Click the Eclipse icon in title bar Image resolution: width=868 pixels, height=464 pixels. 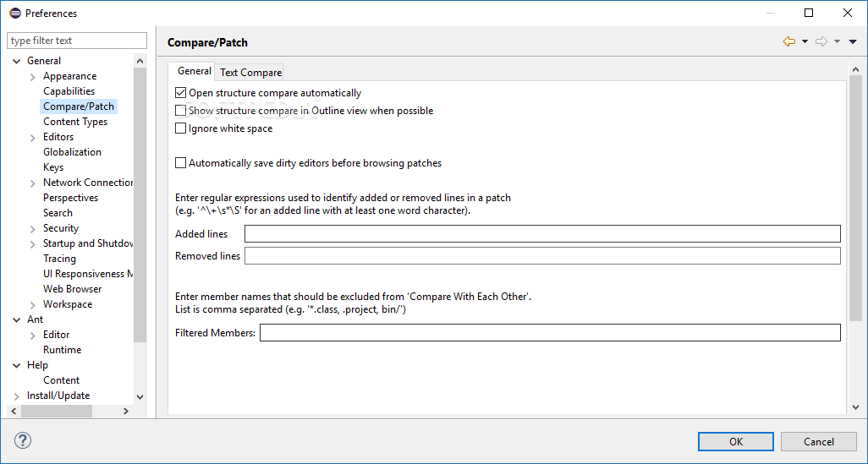coord(15,13)
